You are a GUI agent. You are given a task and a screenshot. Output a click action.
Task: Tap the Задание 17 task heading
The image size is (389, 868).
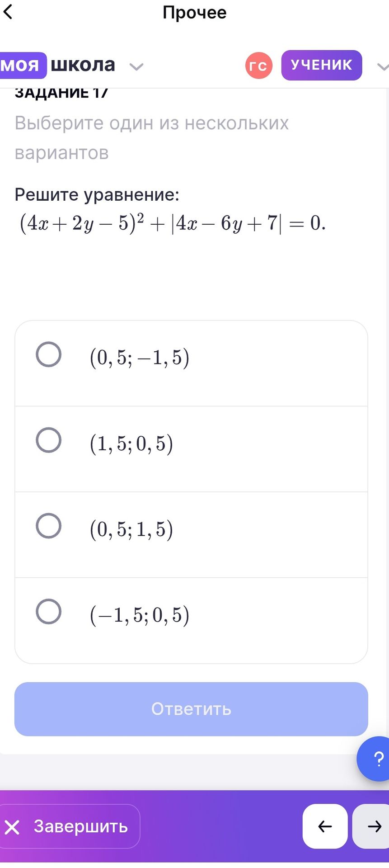click(x=61, y=93)
